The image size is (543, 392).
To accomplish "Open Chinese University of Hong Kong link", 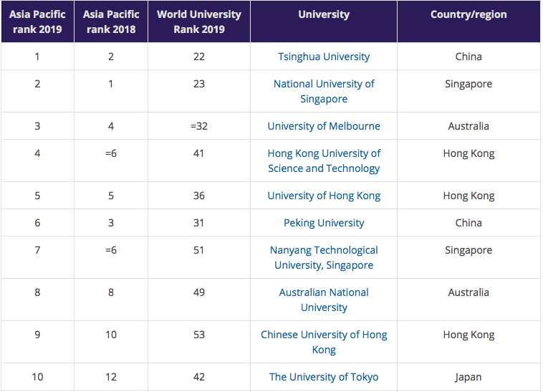I will pos(324,342).
